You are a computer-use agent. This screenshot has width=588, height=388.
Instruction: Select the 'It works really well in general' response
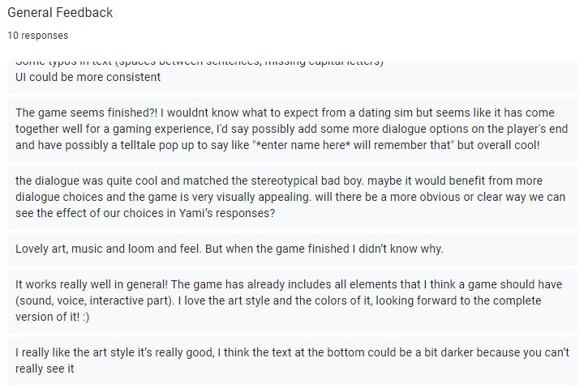click(x=293, y=301)
